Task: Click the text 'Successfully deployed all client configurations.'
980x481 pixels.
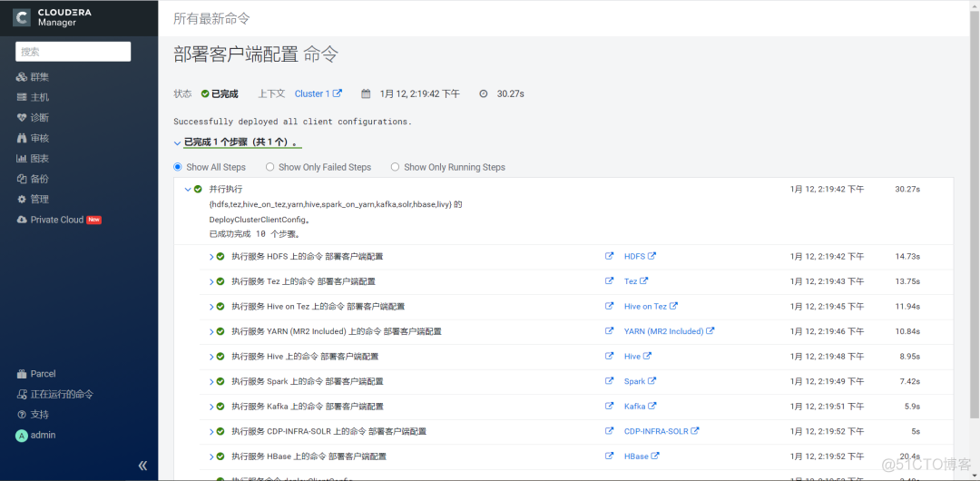Action: point(292,122)
